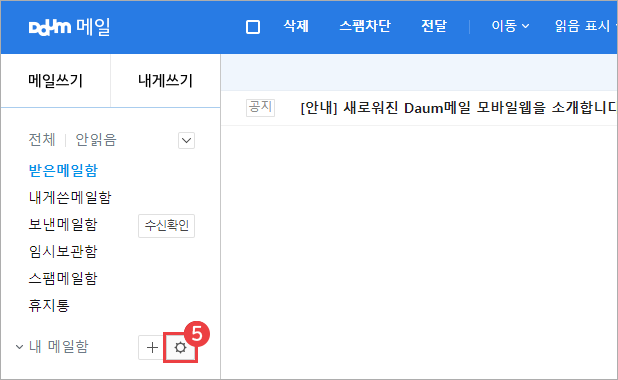Open 내게쓰기 to write to myself
The image size is (618, 380).
click(x=166, y=80)
